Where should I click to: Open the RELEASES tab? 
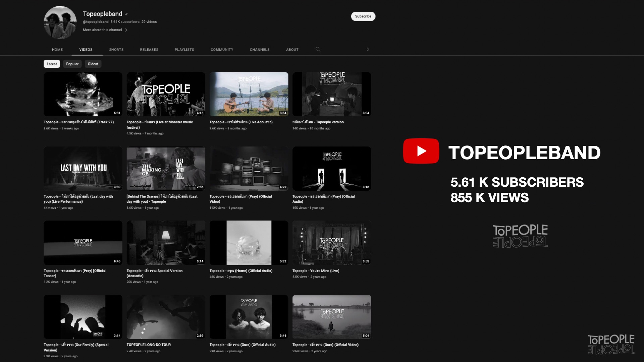(149, 50)
